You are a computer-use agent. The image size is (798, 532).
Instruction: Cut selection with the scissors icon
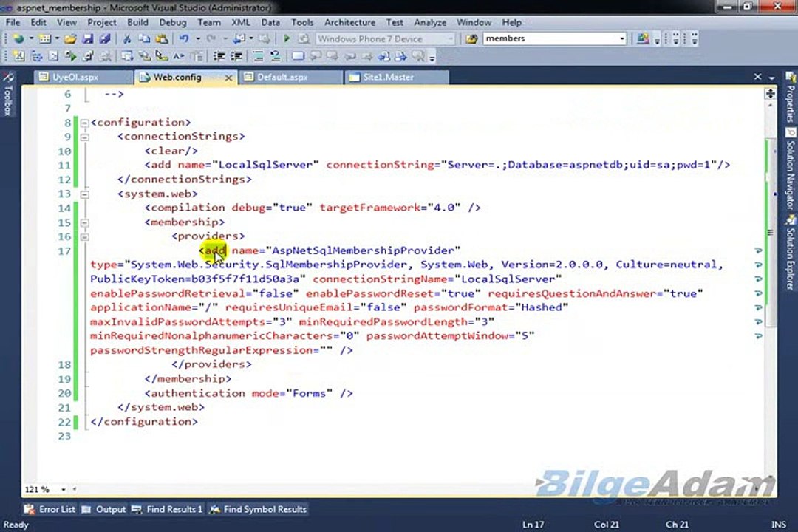(x=127, y=38)
